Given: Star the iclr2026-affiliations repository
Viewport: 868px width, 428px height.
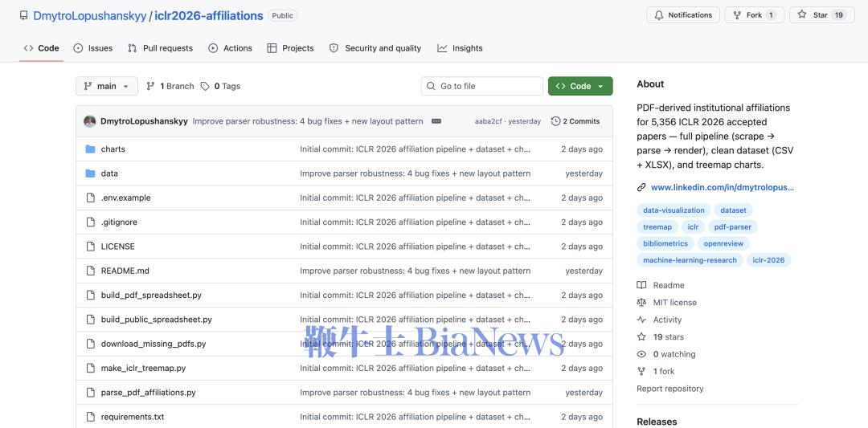Looking at the screenshot, I should click(x=821, y=15).
